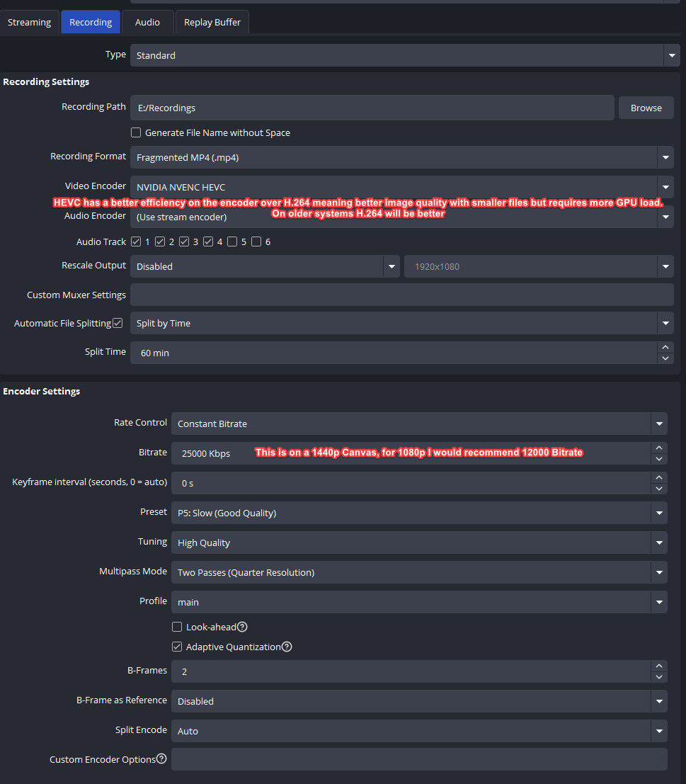Enable Audio Track 6

(256, 242)
